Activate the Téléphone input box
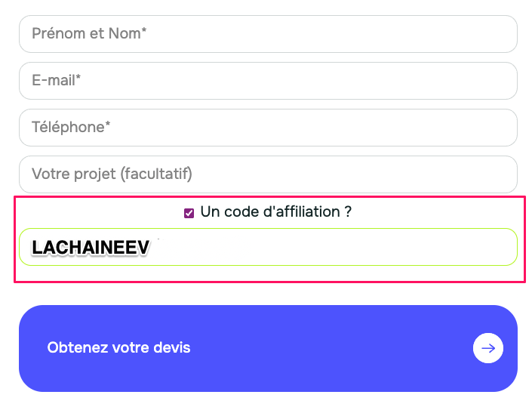Image resolution: width=532 pixels, height=407 pixels. (268, 128)
